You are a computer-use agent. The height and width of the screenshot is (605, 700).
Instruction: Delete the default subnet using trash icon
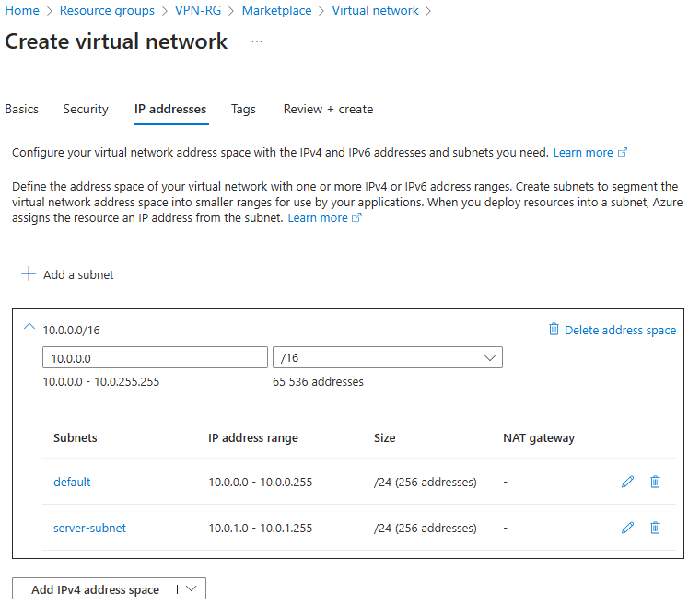click(x=655, y=482)
